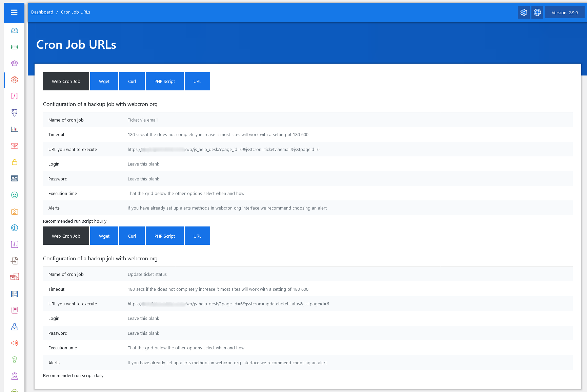Switch to the second Curl tab
Screen dimensions: 587x392
[x=132, y=236]
